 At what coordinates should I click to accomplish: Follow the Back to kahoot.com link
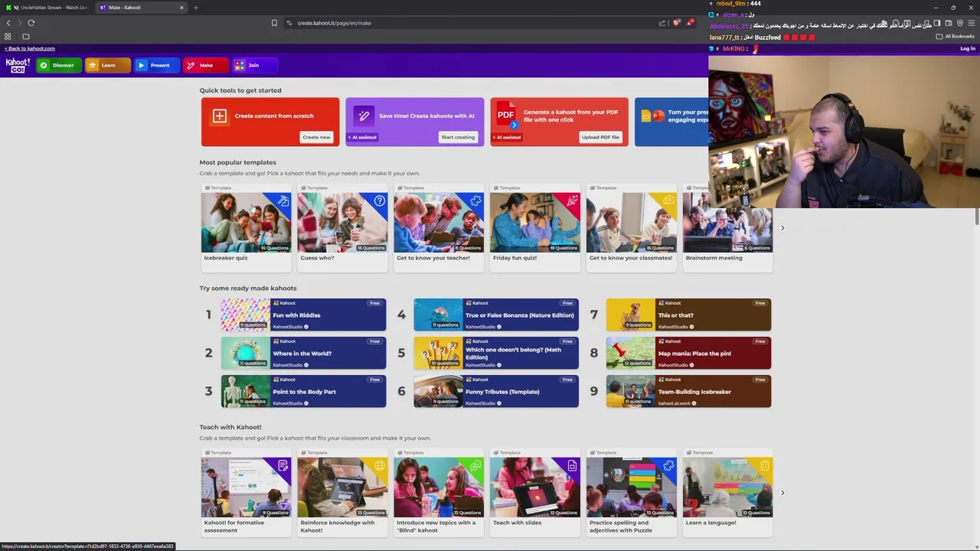click(30, 48)
